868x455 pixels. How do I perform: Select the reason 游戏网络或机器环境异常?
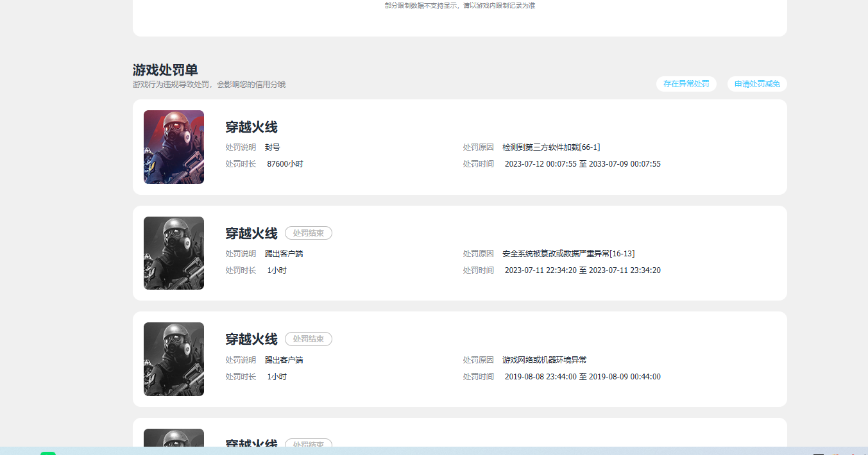click(545, 360)
